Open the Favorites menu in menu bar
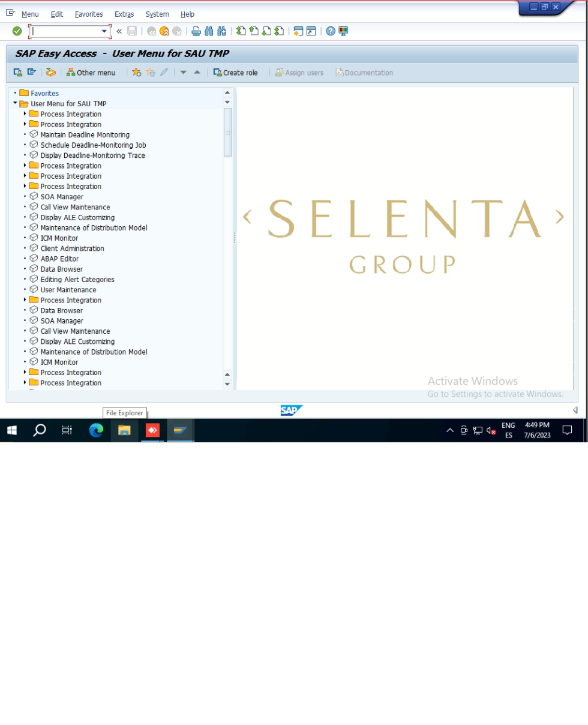 [x=89, y=14]
